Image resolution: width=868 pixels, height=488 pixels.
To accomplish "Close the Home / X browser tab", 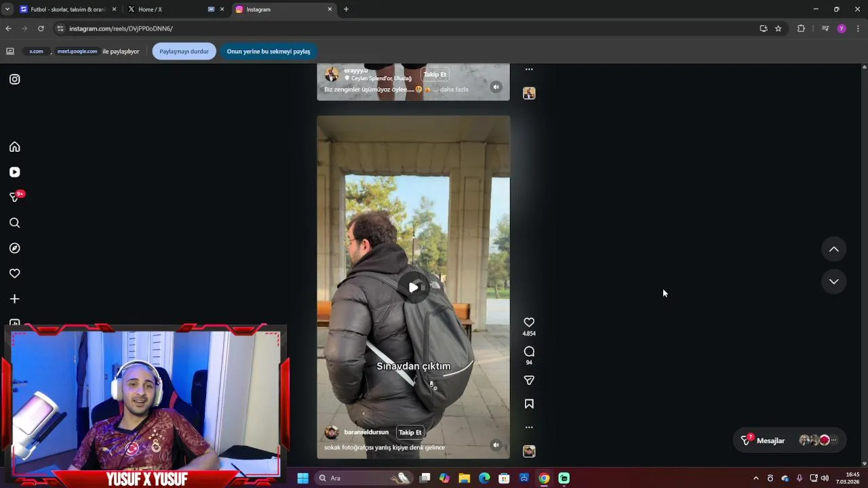I will click(222, 9).
